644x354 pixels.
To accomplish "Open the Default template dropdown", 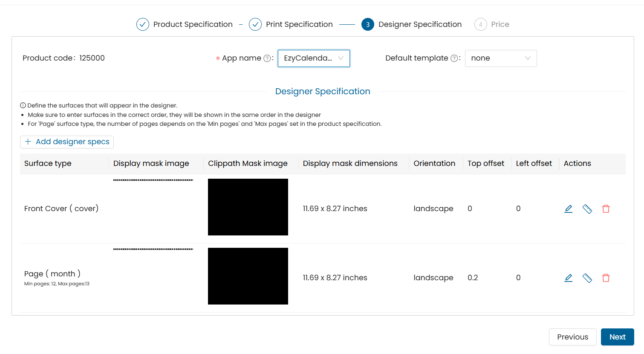I will point(501,58).
